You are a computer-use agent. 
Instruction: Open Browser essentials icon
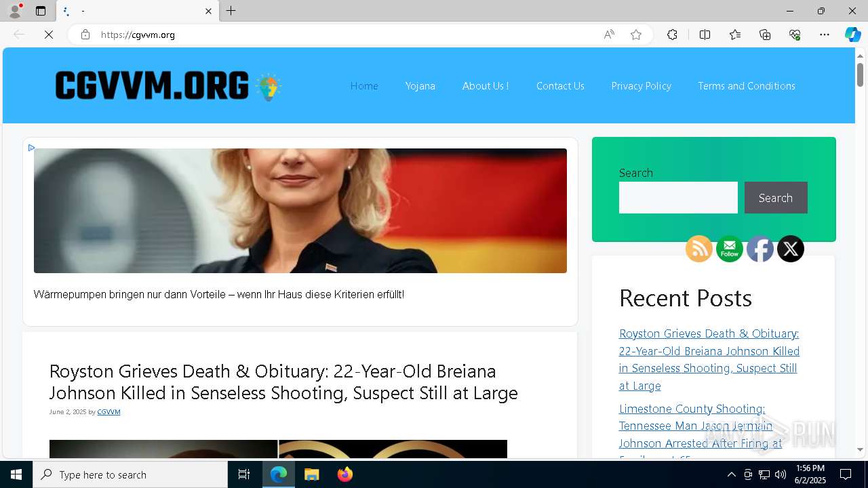[x=795, y=35]
